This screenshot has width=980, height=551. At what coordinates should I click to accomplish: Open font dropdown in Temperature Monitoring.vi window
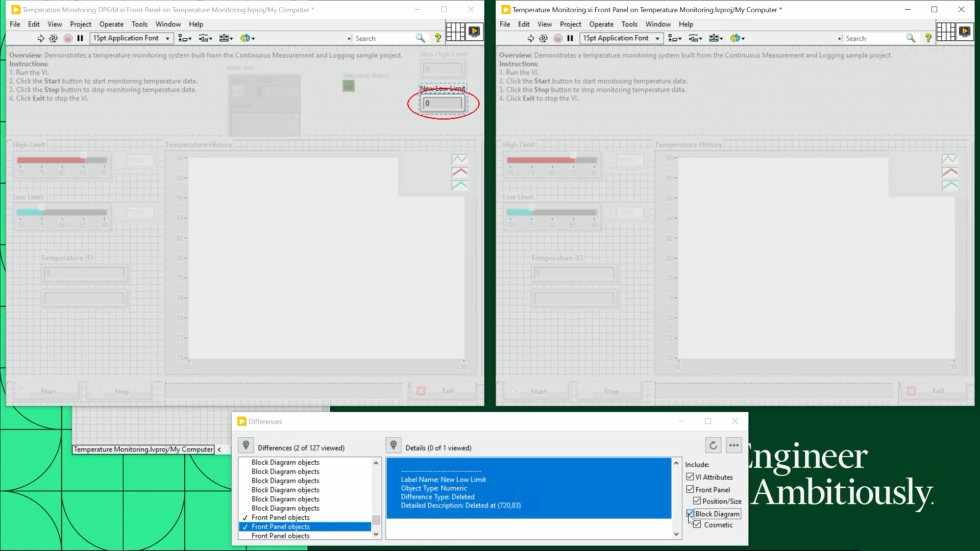pos(622,38)
